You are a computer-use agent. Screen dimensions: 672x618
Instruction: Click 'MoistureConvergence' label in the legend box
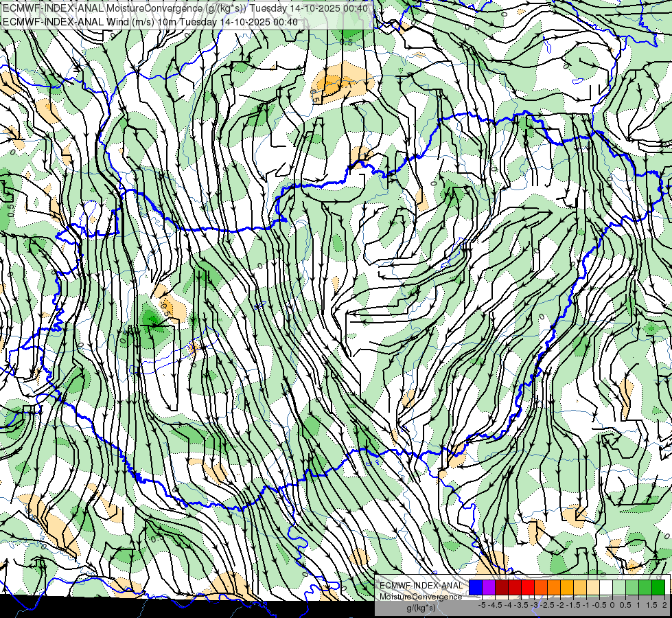click(x=421, y=597)
